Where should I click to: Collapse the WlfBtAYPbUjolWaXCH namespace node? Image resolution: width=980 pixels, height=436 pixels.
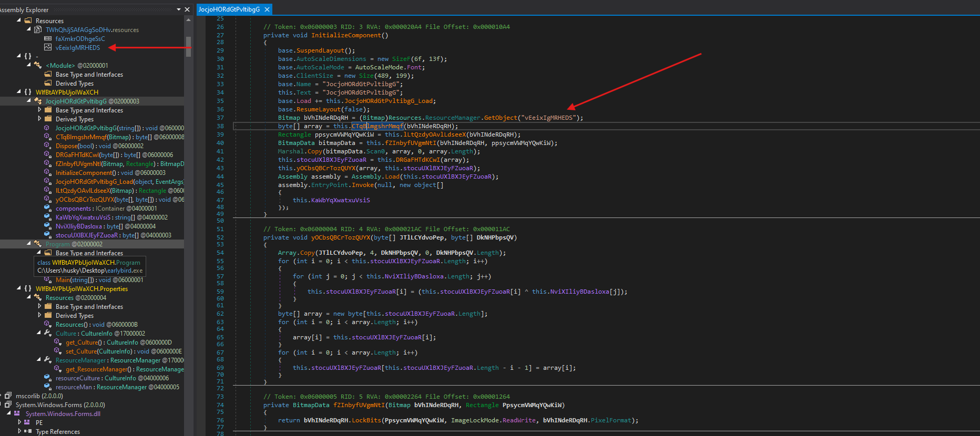pos(19,91)
